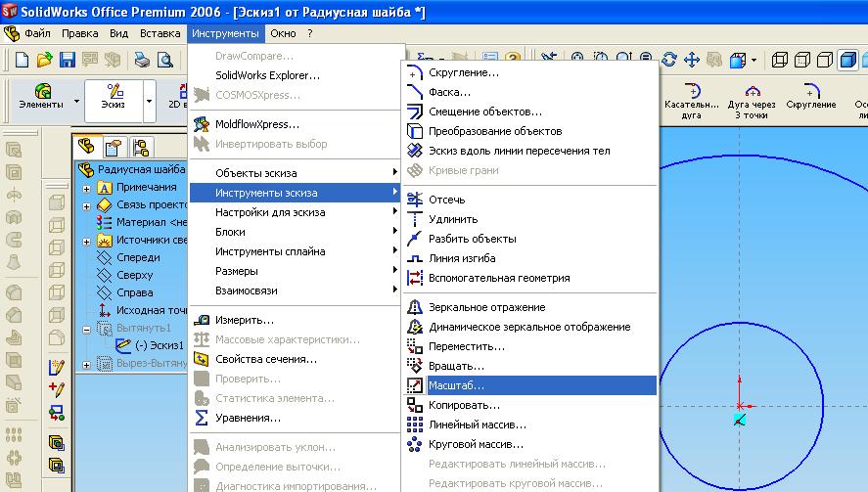Click the Pan view arrows icon
The width and height of the screenshot is (868, 492).
[x=692, y=60]
